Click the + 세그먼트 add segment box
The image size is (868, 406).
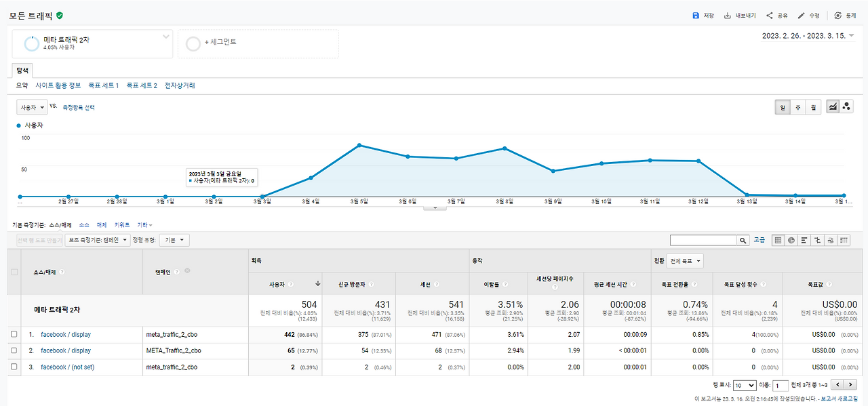(x=258, y=43)
